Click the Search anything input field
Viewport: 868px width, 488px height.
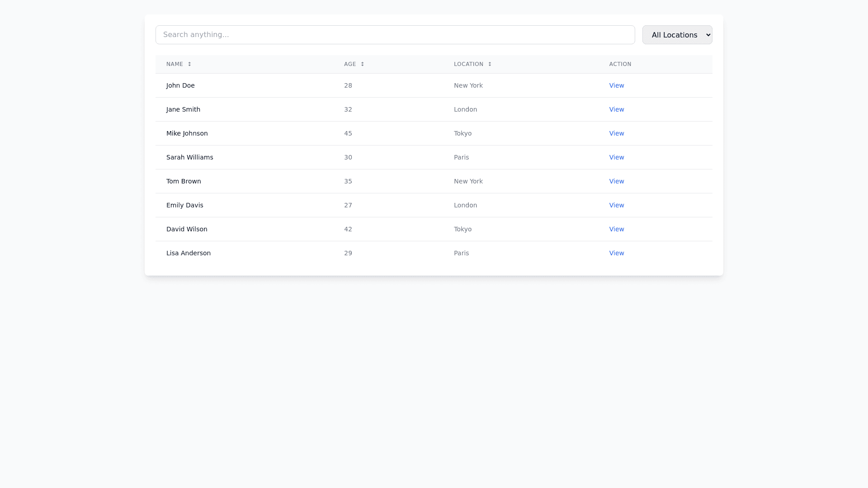pos(395,35)
